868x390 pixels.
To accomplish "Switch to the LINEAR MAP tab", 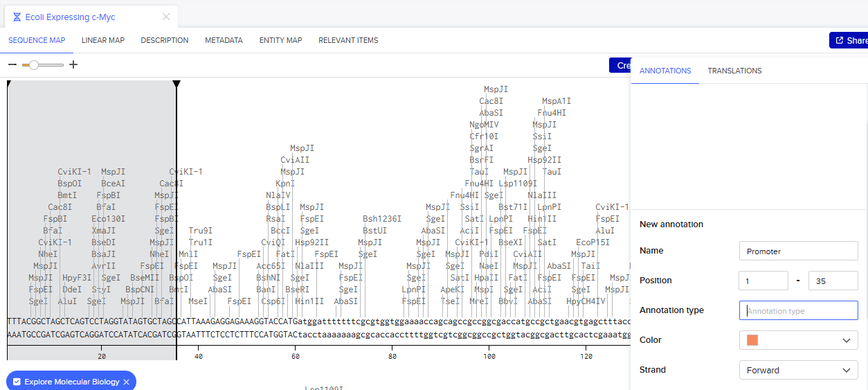I will 103,40.
